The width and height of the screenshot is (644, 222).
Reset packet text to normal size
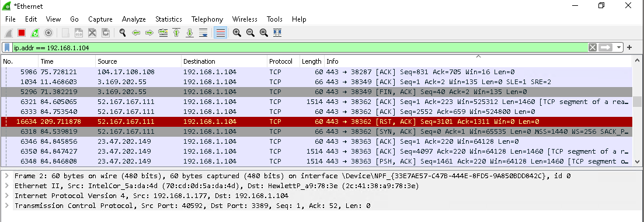tap(264, 33)
